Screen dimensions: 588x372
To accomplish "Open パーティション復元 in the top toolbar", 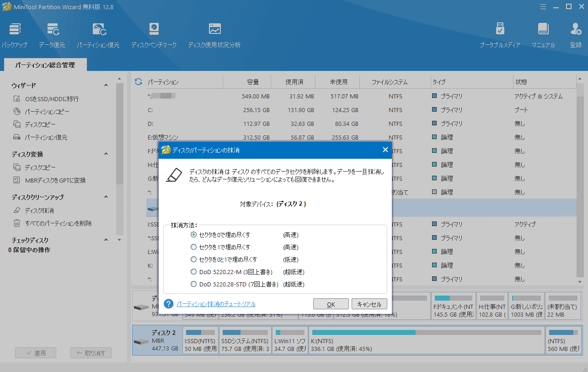I will click(x=98, y=36).
